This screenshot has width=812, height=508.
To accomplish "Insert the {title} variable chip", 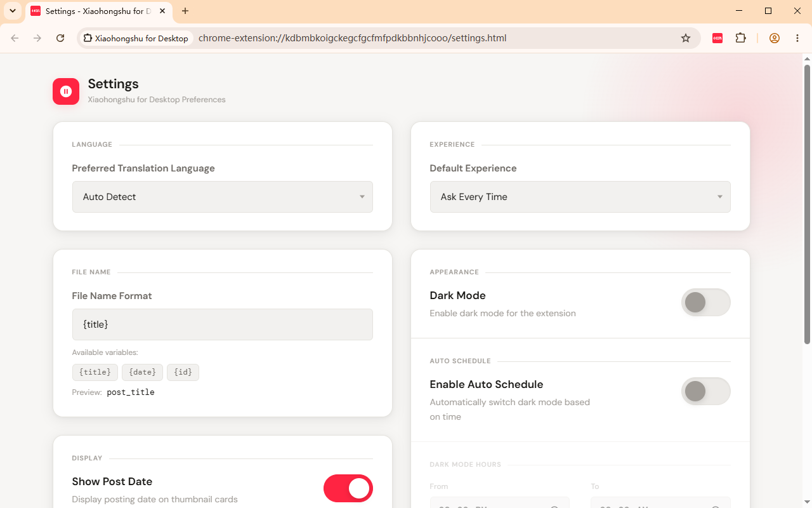I will (x=95, y=372).
